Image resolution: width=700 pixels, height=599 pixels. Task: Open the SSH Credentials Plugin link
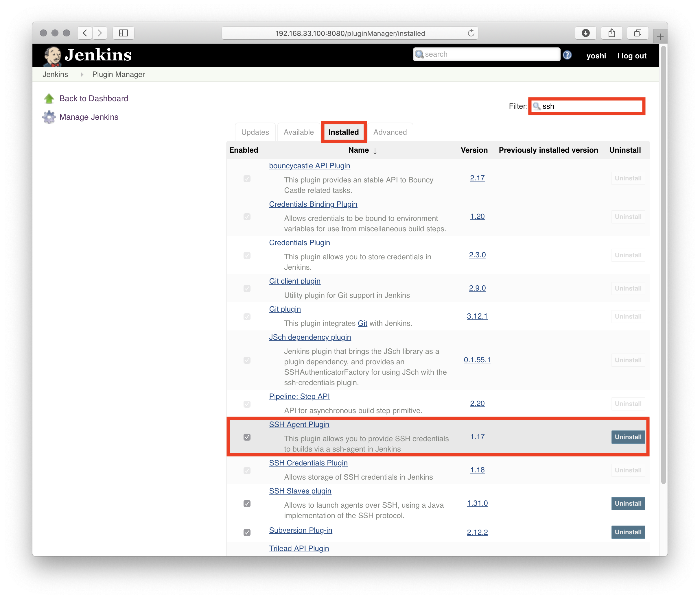tap(308, 463)
